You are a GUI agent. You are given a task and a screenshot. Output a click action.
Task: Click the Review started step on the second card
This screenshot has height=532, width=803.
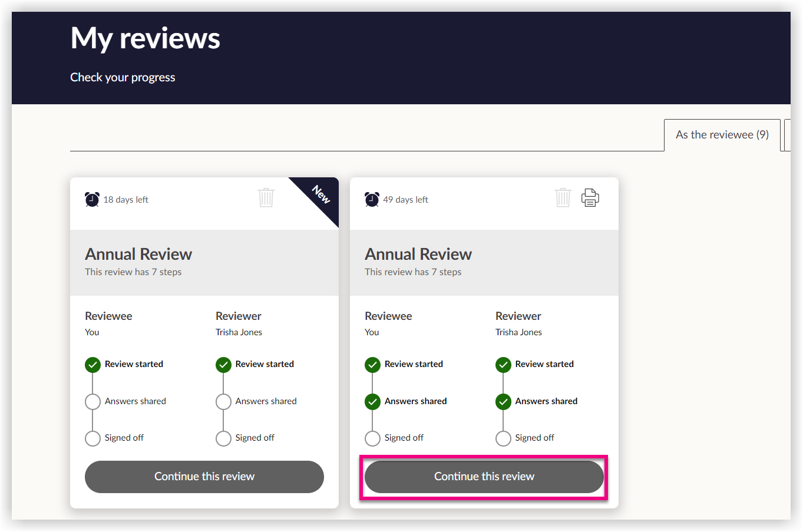tap(372, 364)
